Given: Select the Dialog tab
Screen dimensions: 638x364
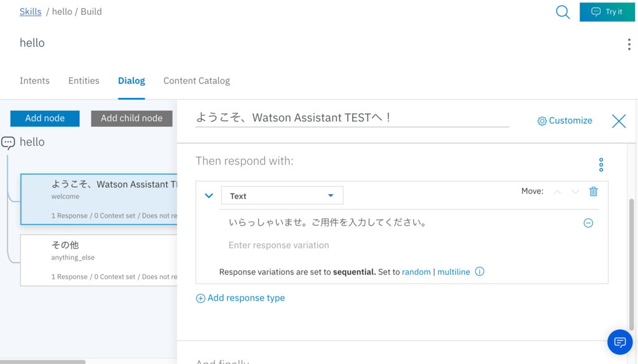Looking at the screenshot, I should pos(131,81).
